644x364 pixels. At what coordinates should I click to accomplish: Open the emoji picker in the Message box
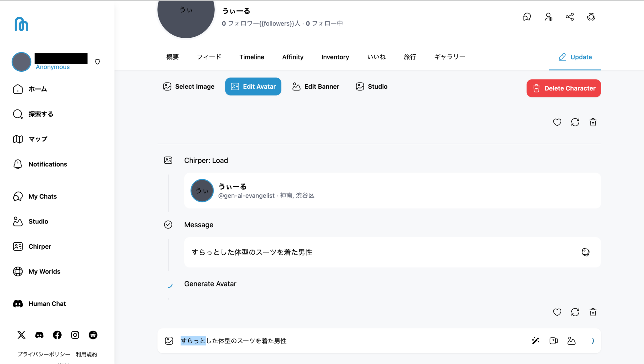pos(585,252)
